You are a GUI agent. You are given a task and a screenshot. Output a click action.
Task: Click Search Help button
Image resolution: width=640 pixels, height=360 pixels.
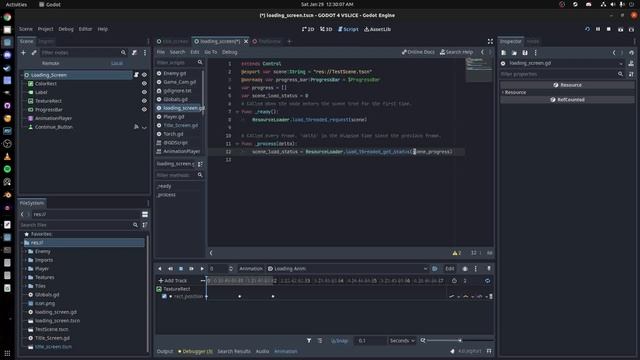(x=456, y=52)
